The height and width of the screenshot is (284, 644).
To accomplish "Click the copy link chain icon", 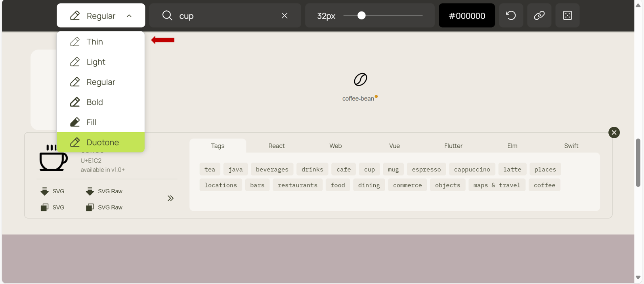I will click(539, 15).
